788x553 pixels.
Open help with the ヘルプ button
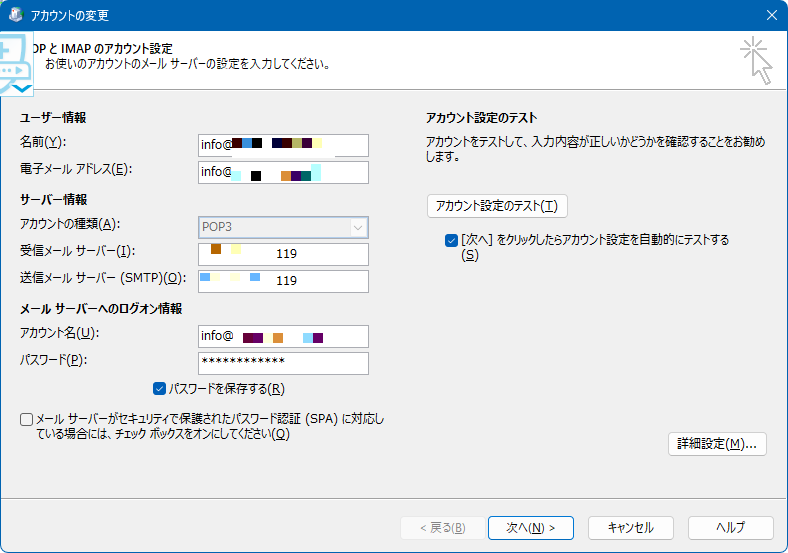click(730, 527)
